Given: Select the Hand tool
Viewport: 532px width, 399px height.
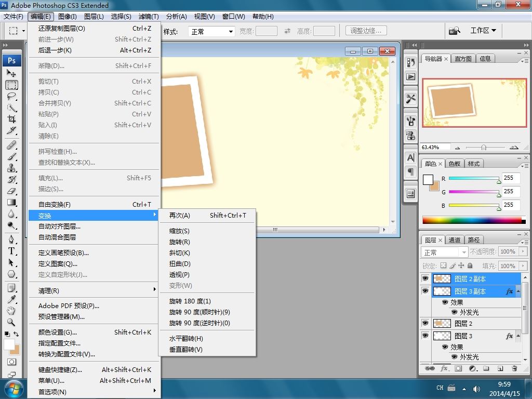Looking at the screenshot, I should (11, 311).
